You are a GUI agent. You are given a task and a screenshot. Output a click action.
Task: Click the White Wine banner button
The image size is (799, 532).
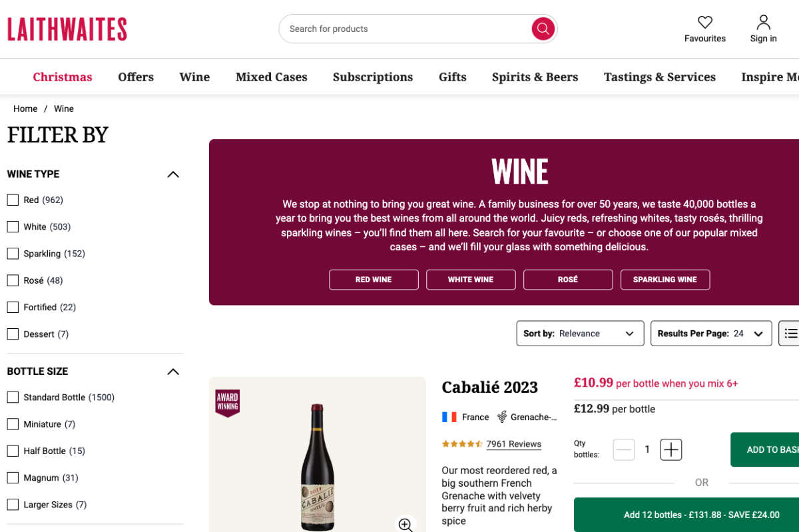click(x=471, y=280)
